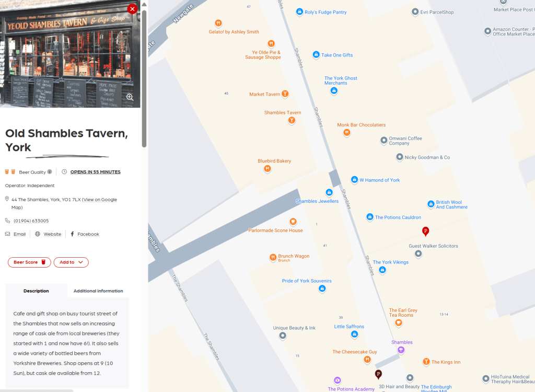Click the Beer Quality info icon
This screenshot has width=535, height=392.
pyautogui.click(x=50, y=172)
